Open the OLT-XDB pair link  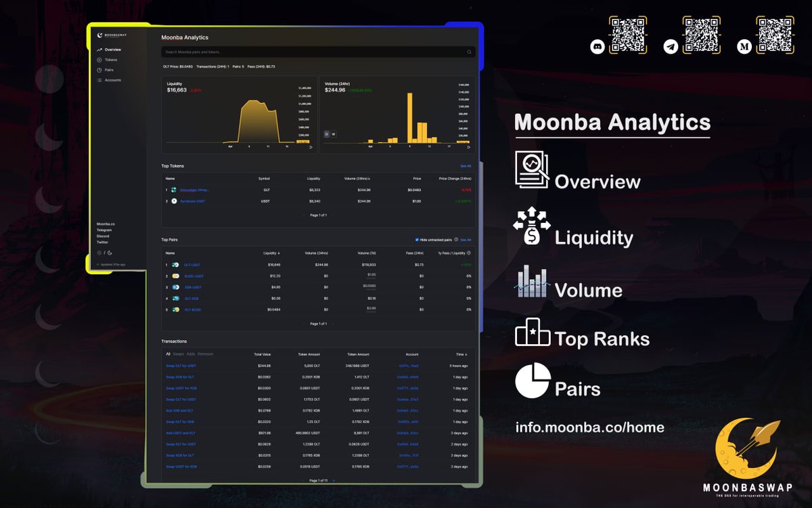pyautogui.click(x=191, y=299)
